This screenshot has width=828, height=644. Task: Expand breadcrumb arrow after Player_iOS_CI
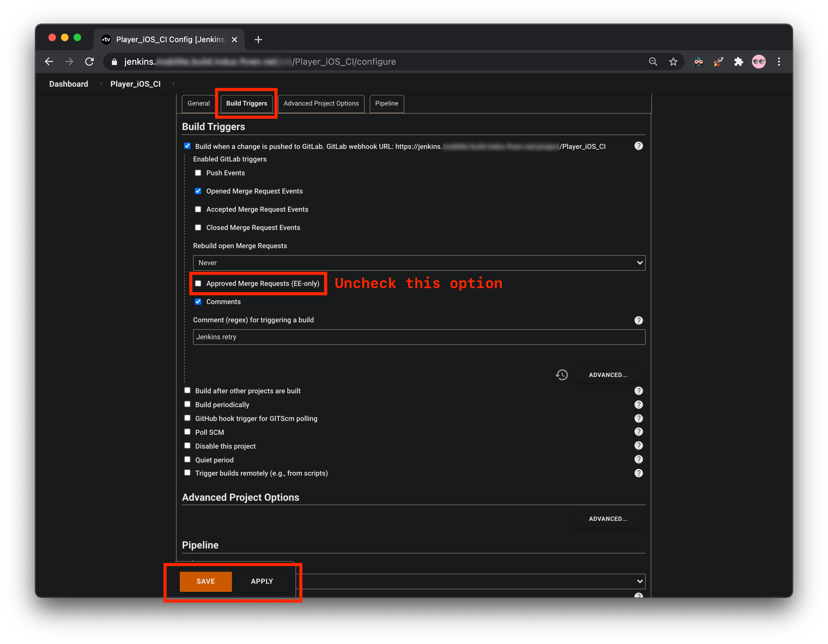174,84
